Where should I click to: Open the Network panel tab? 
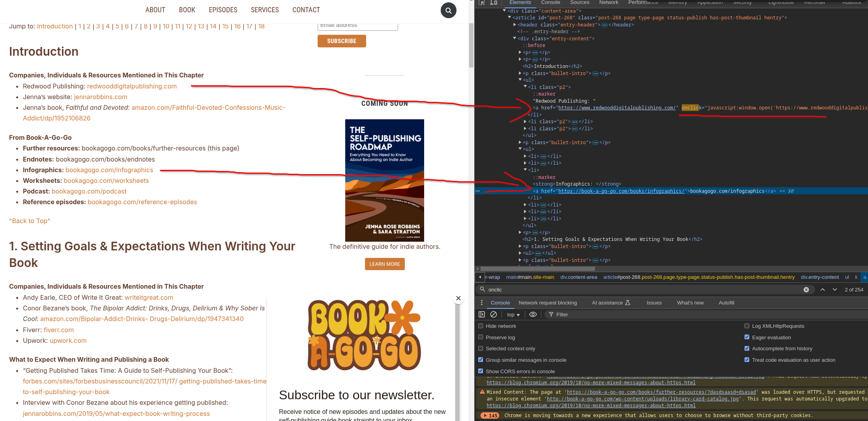(609, 3)
